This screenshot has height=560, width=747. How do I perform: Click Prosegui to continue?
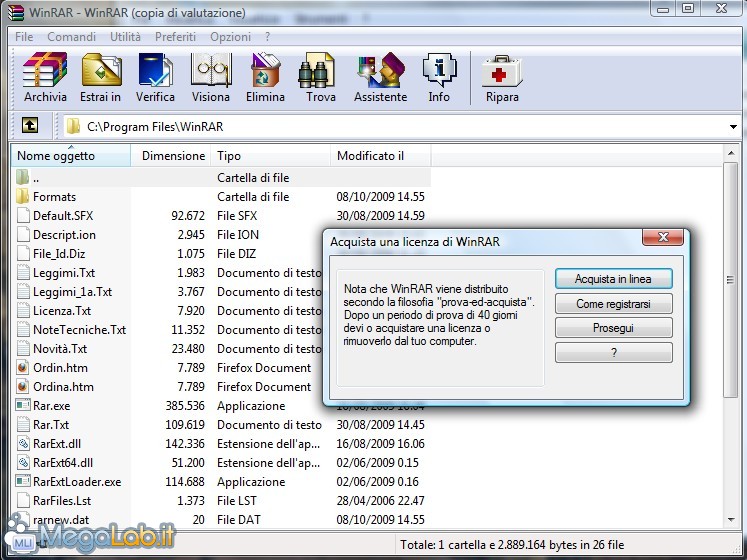click(614, 328)
